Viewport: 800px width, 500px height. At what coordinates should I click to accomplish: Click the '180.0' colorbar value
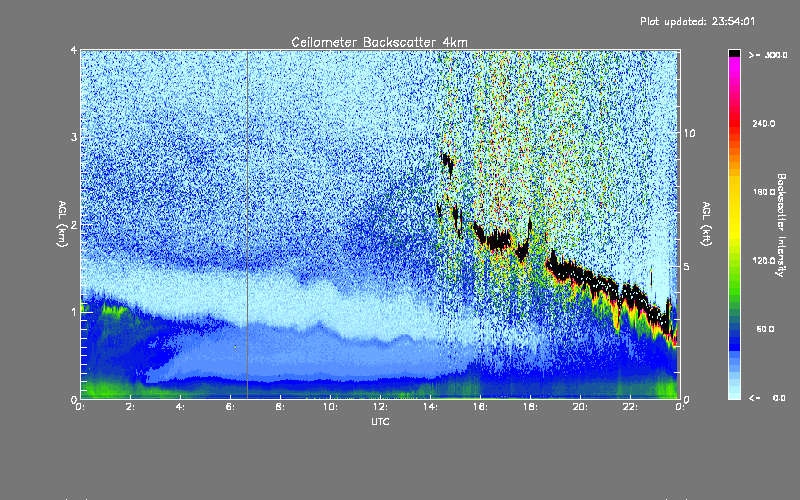(x=764, y=192)
